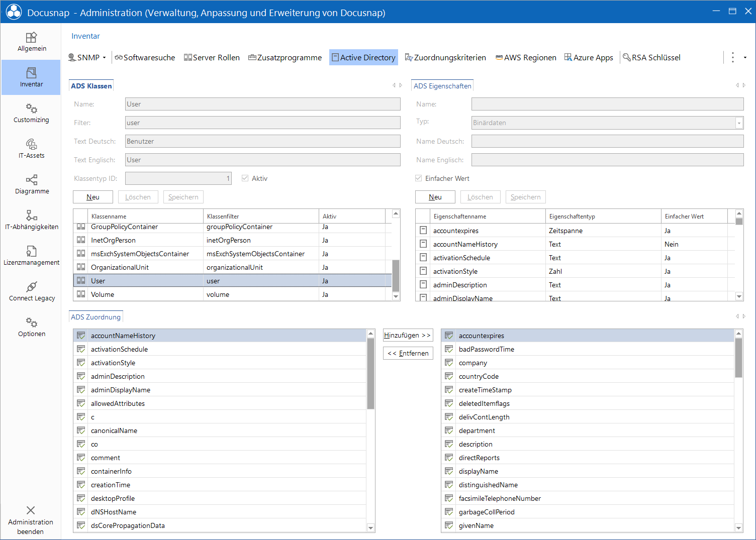Open Azure Apps toolbar item
The image size is (756, 540).
pyautogui.click(x=589, y=57)
